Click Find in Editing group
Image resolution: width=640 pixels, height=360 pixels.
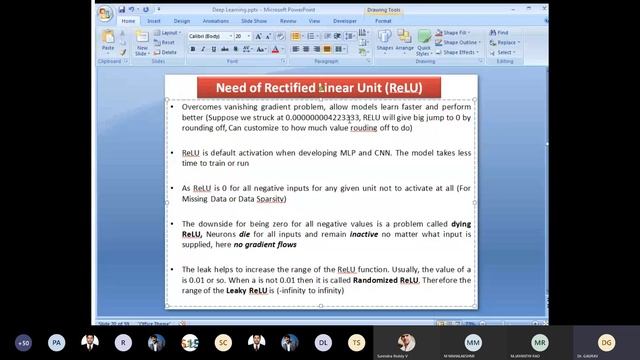click(x=499, y=33)
